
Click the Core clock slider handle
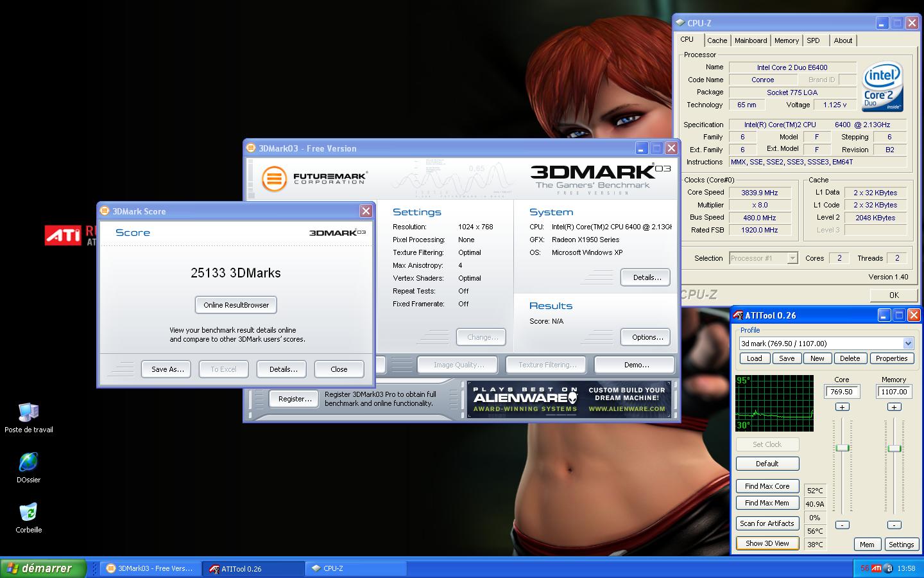pyautogui.click(x=842, y=448)
